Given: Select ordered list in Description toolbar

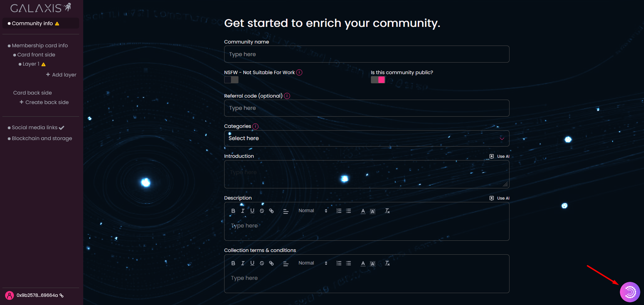Looking at the screenshot, I should [339, 211].
